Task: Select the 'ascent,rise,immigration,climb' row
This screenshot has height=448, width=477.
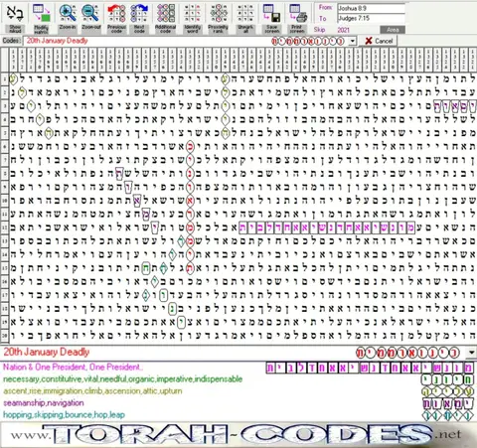Action: (92, 390)
